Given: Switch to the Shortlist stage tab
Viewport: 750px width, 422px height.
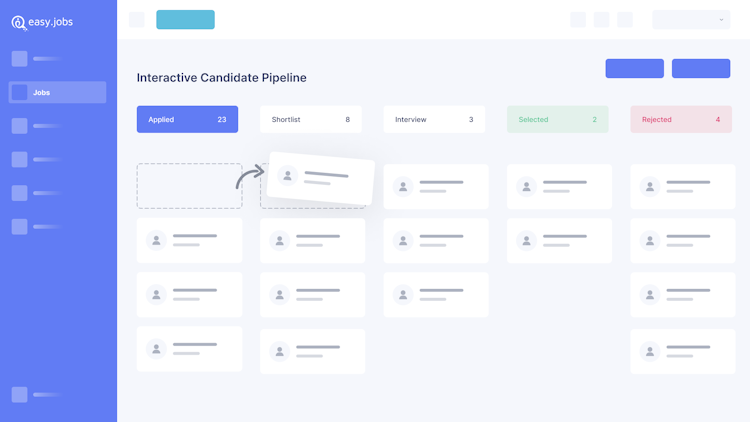Looking at the screenshot, I should click(310, 119).
